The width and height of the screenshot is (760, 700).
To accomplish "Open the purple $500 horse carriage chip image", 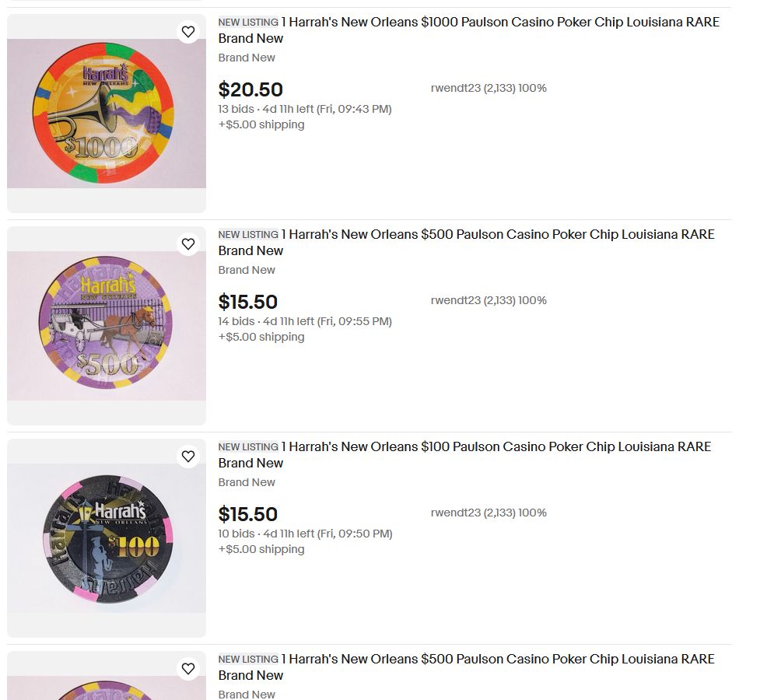I will click(107, 326).
